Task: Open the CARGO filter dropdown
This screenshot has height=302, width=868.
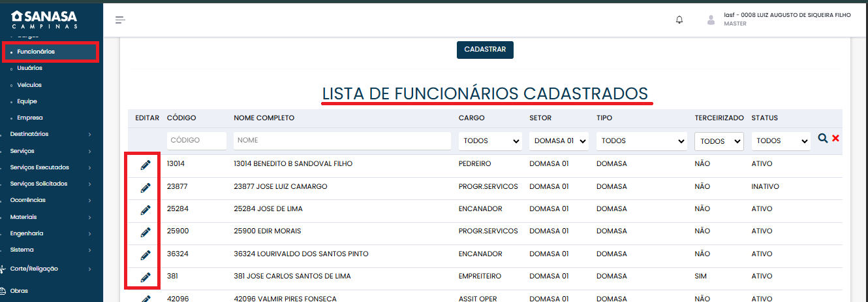Action: pos(489,141)
